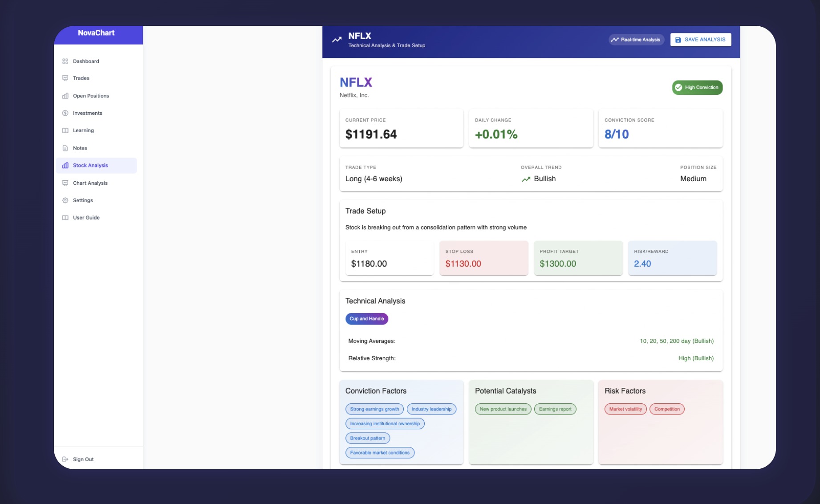Select the Industry leadership chip
Screen dimensions: 820x504
click(431, 409)
